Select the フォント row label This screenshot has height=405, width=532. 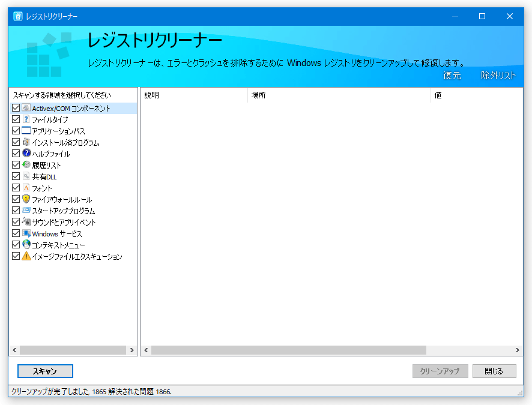42,188
